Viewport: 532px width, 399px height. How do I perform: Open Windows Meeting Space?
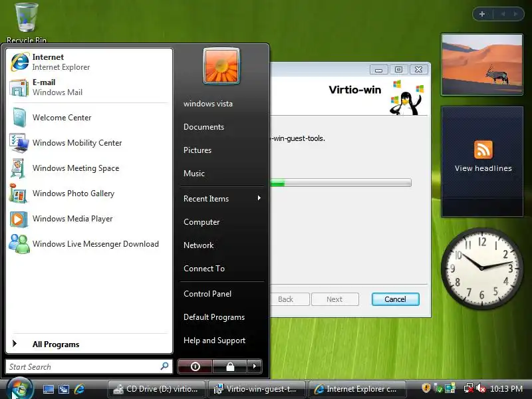pos(89,168)
